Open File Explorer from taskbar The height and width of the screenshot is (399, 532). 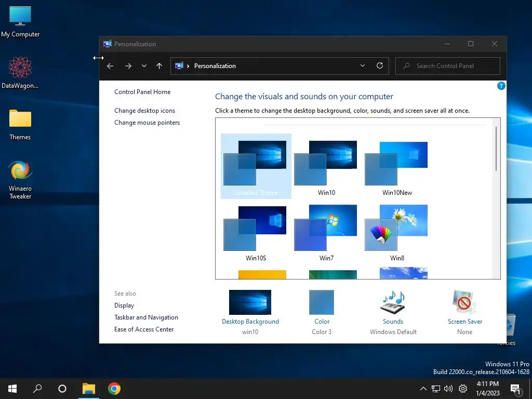click(88, 389)
